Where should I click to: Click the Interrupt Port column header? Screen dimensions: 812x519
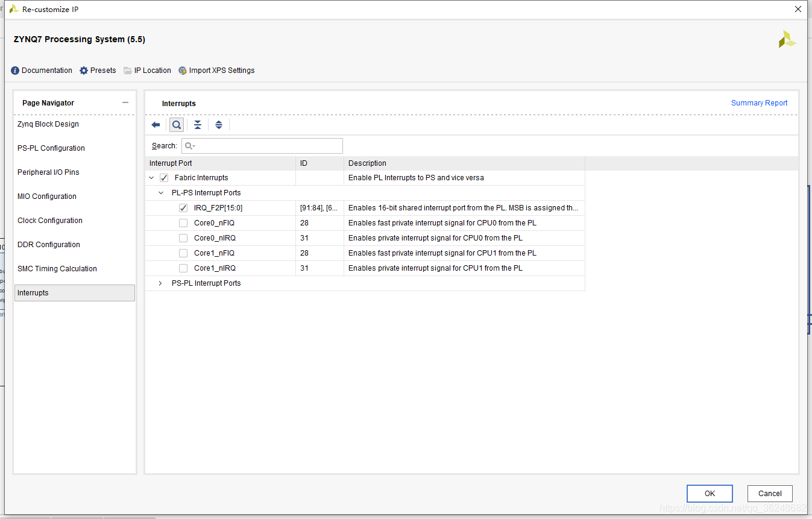[x=220, y=163]
